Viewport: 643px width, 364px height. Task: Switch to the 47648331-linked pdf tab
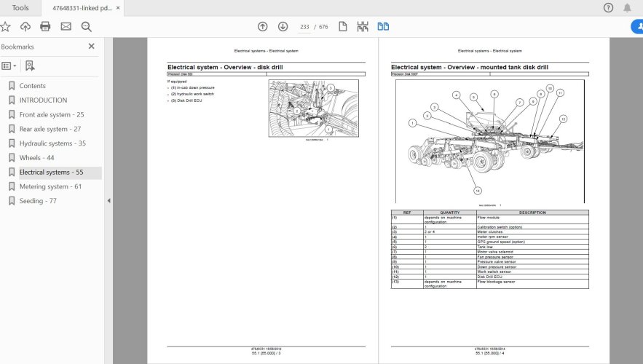82,8
